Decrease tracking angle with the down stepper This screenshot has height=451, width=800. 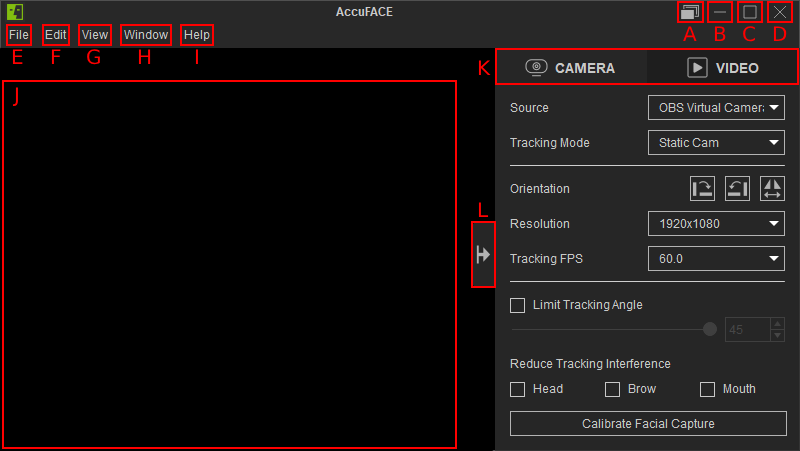777,335
